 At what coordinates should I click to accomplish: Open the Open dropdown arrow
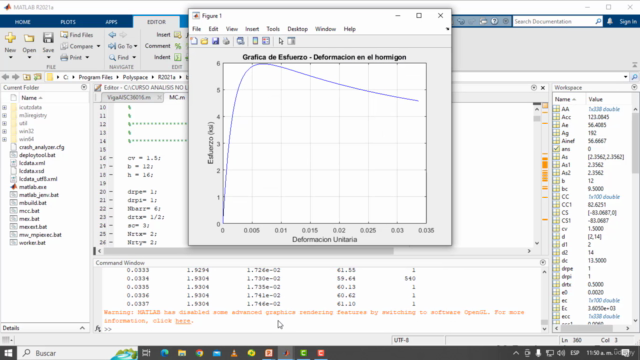29,58
